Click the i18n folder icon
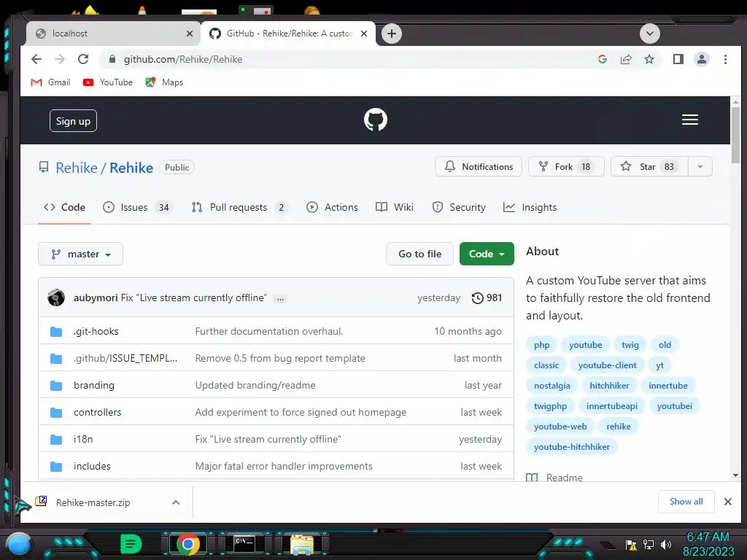 pyautogui.click(x=56, y=439)
